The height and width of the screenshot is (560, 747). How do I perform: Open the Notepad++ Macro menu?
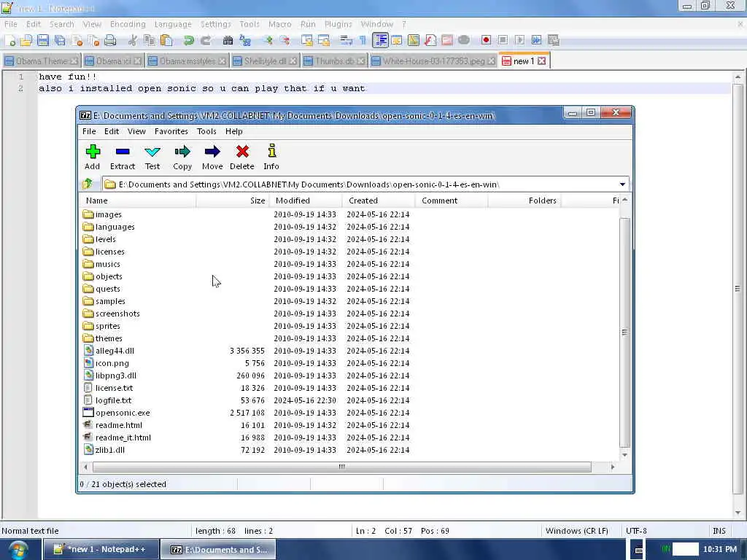click(279, 24)
